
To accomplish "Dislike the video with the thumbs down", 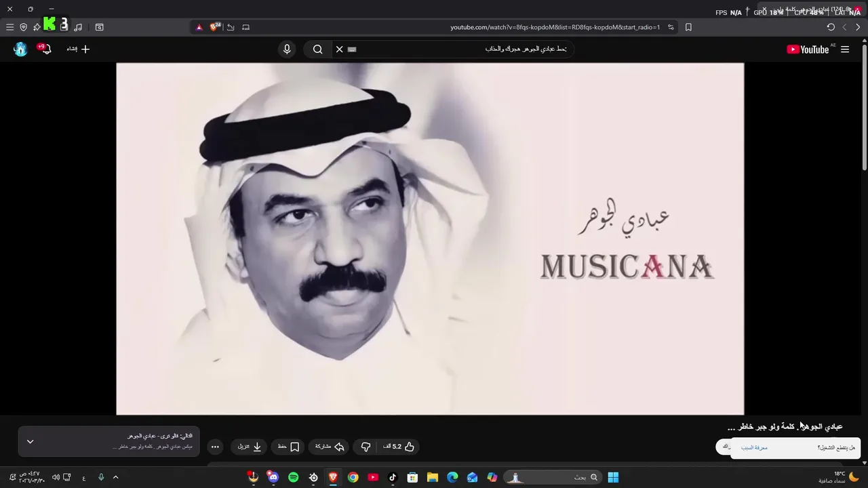I will click(x=366, y=447).
